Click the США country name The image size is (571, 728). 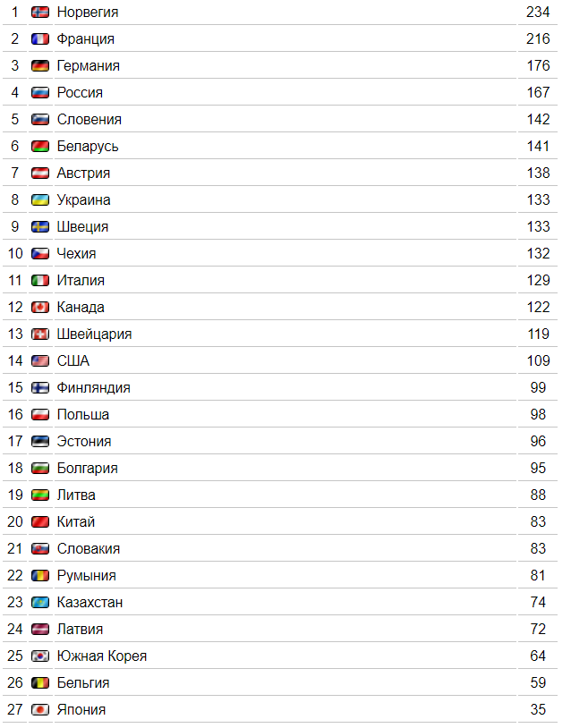click(73, 361)
